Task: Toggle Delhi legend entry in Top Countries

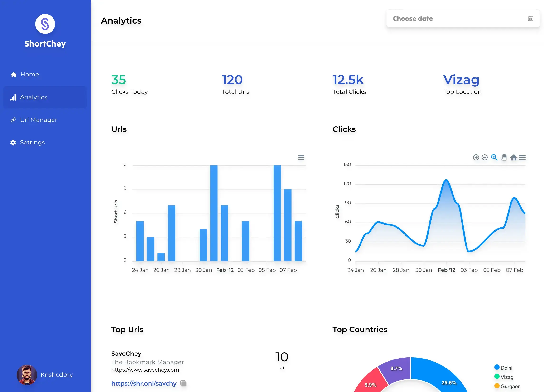Action: pos(503,368)
